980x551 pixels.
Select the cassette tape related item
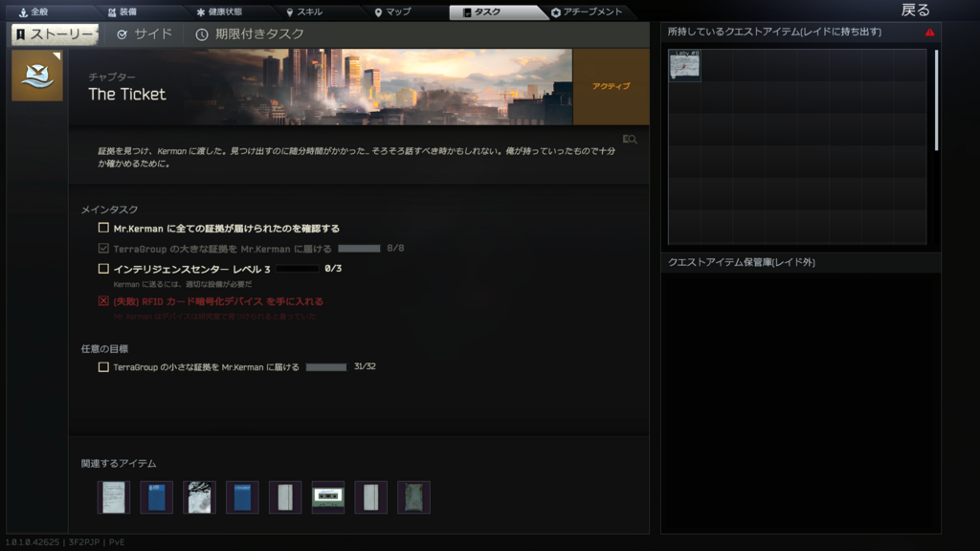click(328, 497)
